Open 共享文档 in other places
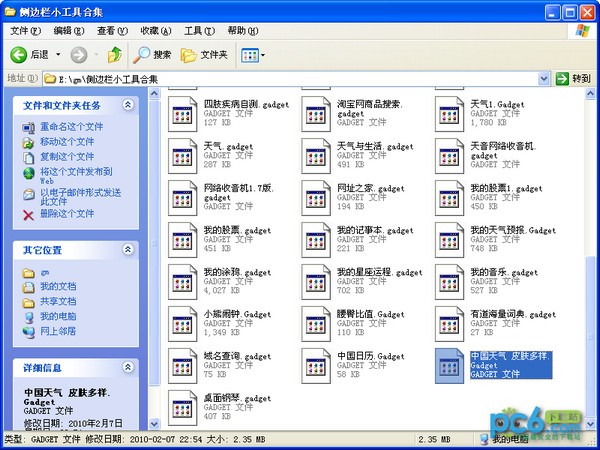The height and width of the screenshot is (450, 600). tap(58, 302)
